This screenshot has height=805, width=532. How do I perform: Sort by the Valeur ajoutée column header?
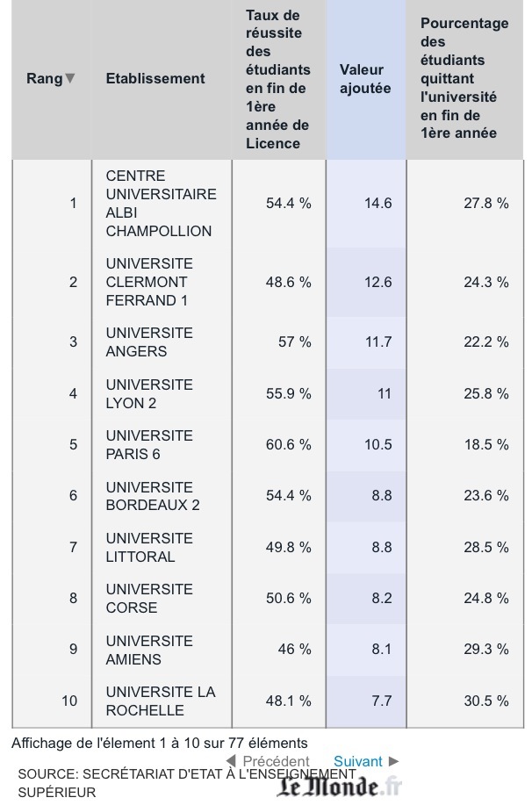[366, 78]
